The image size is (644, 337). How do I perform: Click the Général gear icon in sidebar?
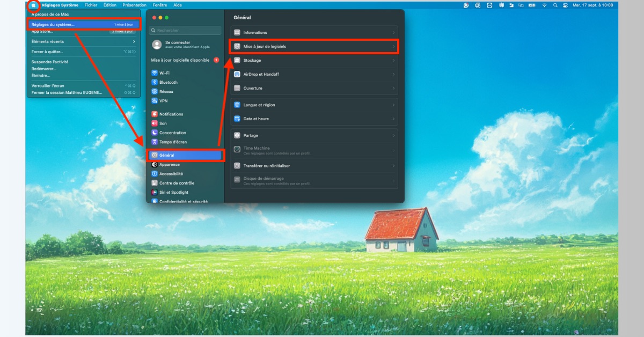point(155,155)
